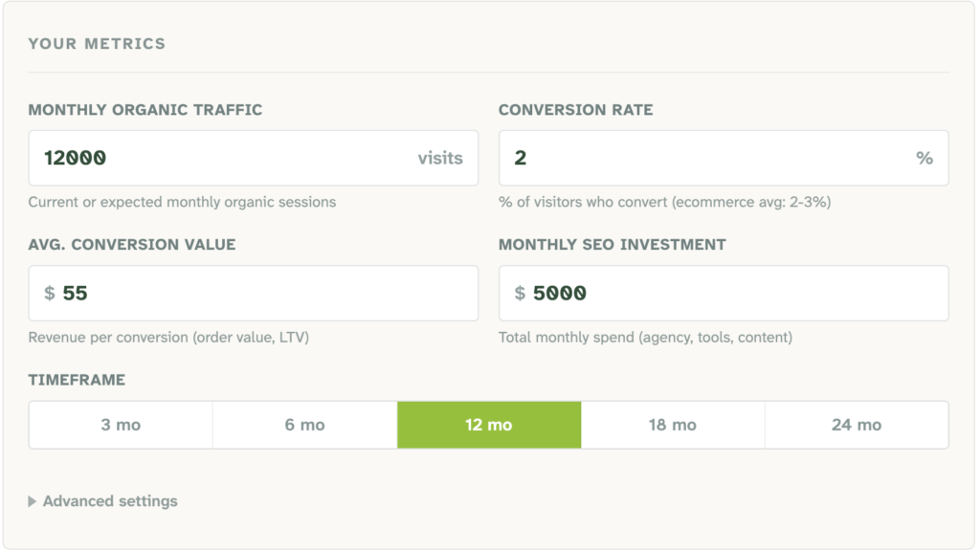
Task: Click the highlighted 12 mo timeframe button
Action: [x=488, y=425]
